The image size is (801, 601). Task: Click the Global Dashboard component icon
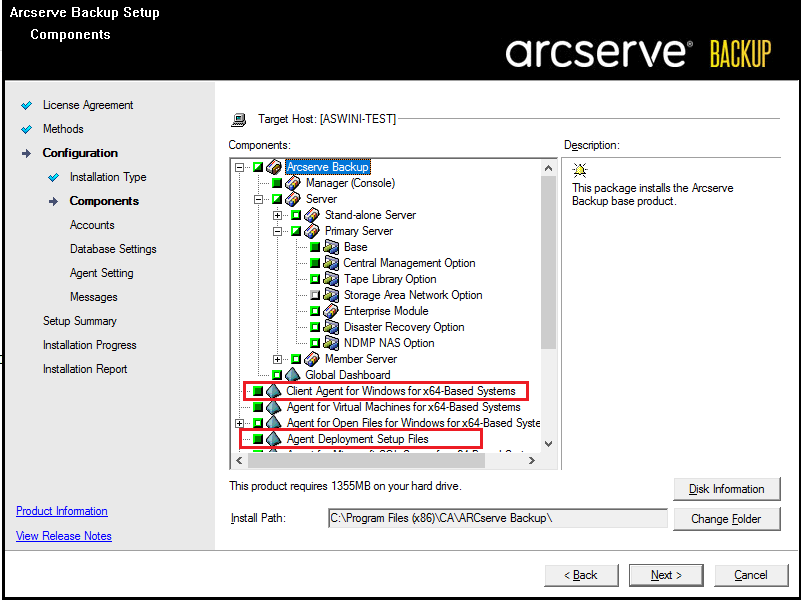coord(293,375)
